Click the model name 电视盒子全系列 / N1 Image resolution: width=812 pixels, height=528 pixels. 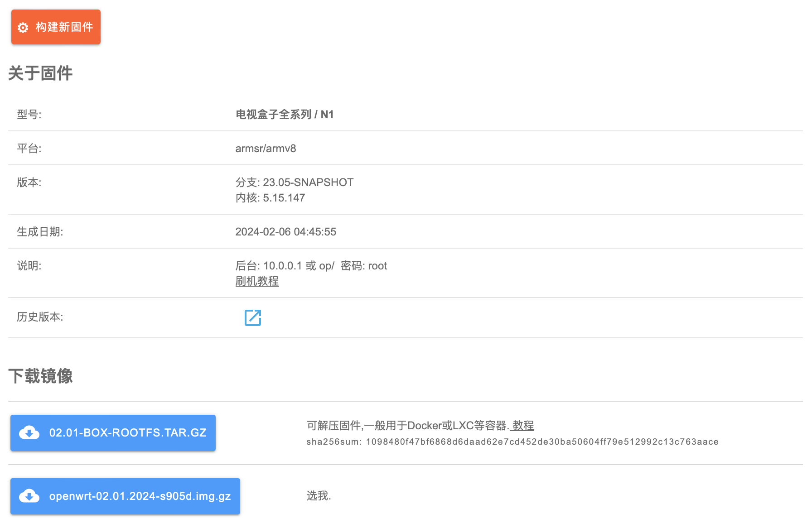click(285, 115)
